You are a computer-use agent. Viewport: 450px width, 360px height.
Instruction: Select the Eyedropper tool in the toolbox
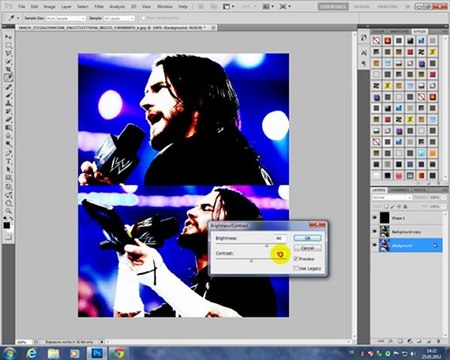(8, 77)
